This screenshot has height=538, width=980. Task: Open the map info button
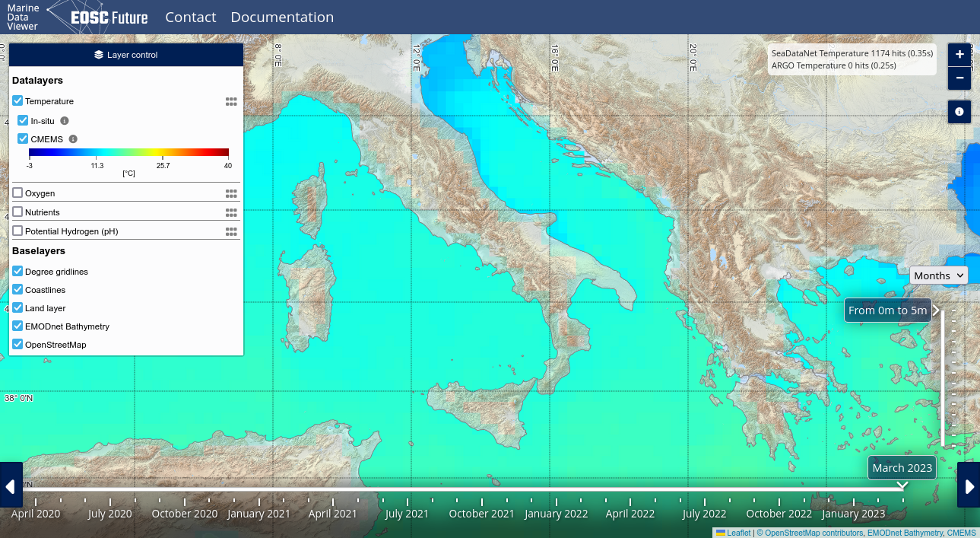pyautogui.click(x=959, y=112)
